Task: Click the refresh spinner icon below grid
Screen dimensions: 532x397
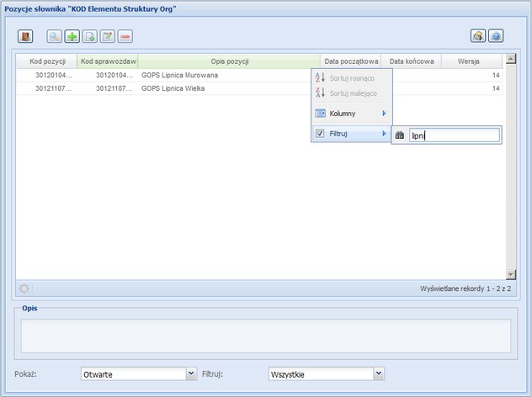Action: pyautogui.click(x=24, y=288)
